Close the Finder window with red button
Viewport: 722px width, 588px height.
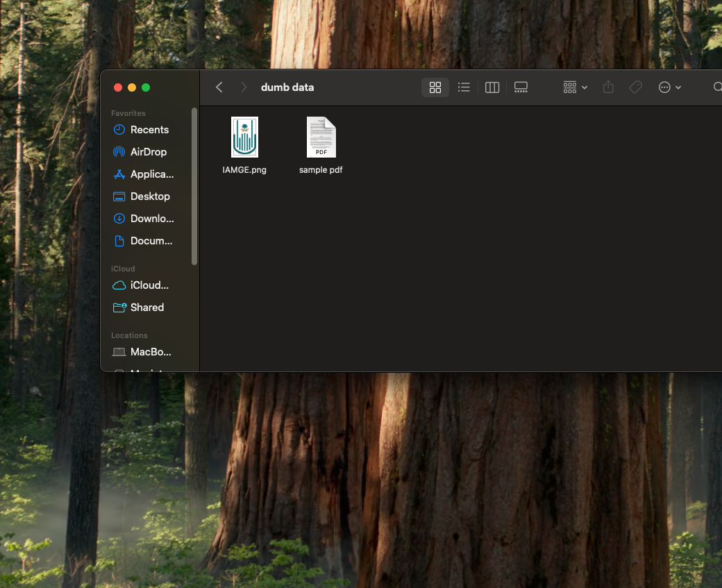[x=118, y=87]
